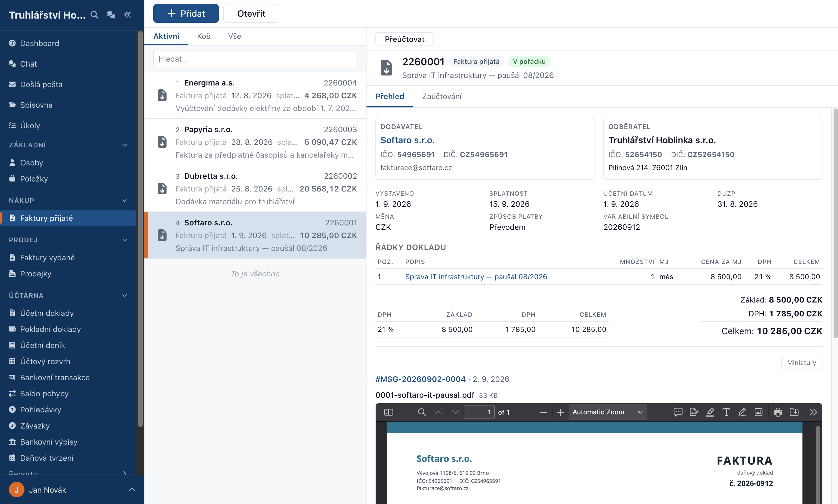Click the PDF print icon
Viewport: 838px width, 504px height.
(x=777, y=412)
